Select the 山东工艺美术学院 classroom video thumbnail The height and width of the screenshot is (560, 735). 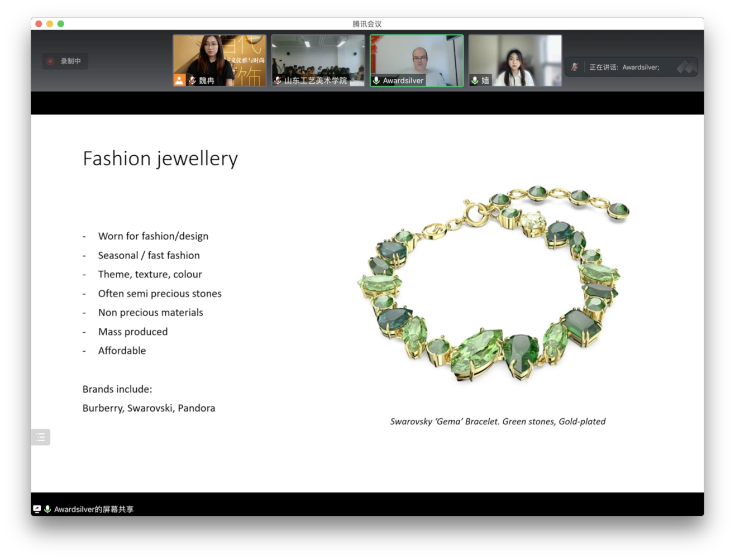(x=318, y=56)
